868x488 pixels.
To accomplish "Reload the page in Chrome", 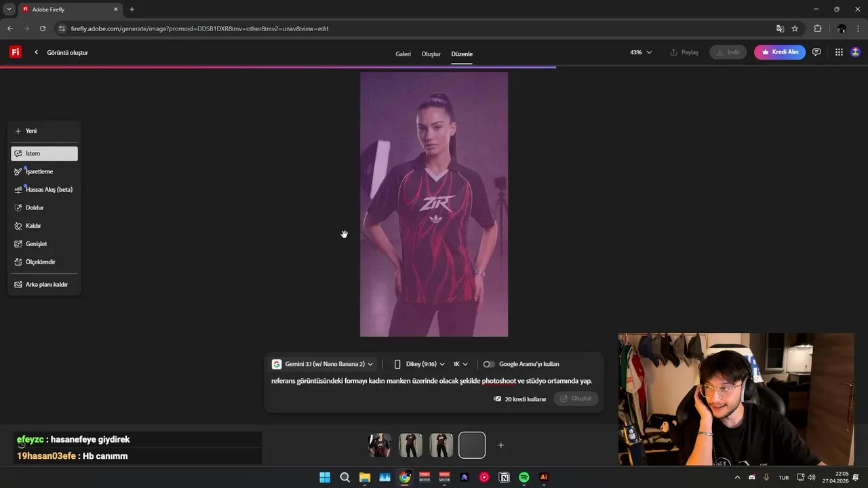I will coord(43,28).
